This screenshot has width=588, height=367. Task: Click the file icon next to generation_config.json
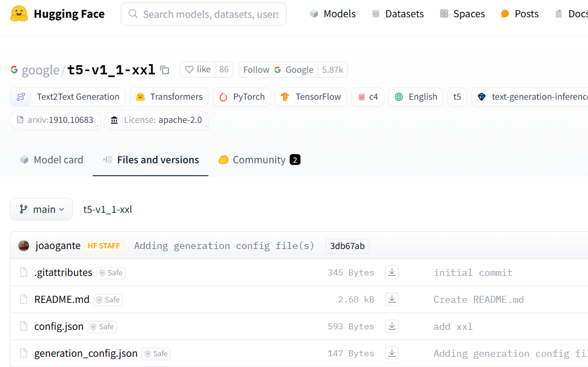pos(24,354)
